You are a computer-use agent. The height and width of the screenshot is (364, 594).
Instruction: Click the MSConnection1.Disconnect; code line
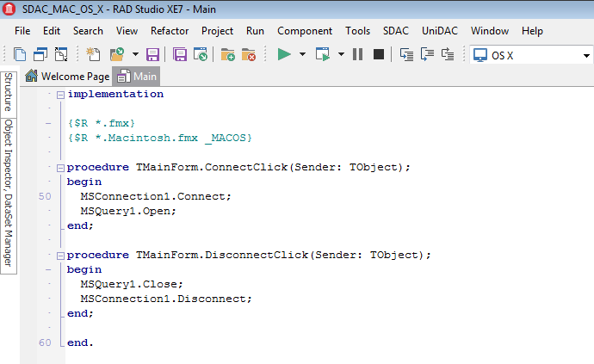166,299
